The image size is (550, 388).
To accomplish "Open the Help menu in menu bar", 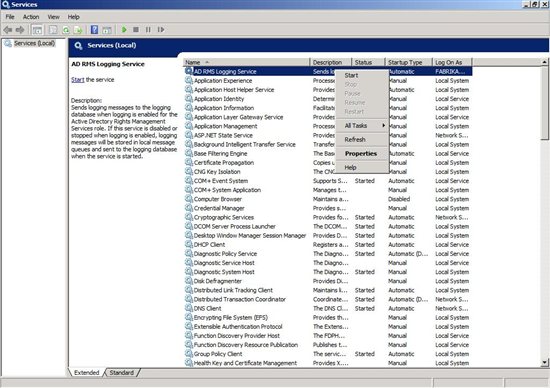I will [73, 17].
